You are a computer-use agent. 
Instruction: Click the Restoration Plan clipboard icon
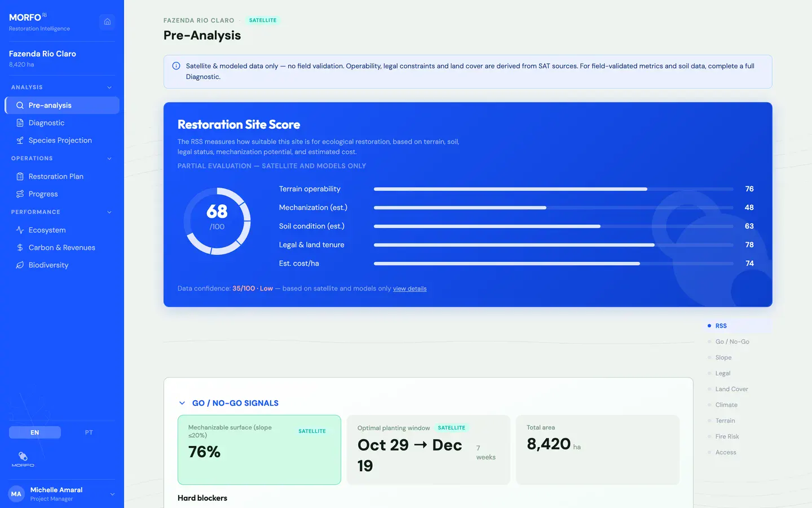[20, 177]
